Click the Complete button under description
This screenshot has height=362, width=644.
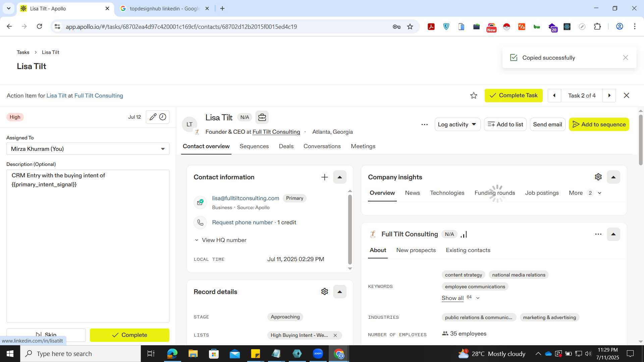point(129,335)
